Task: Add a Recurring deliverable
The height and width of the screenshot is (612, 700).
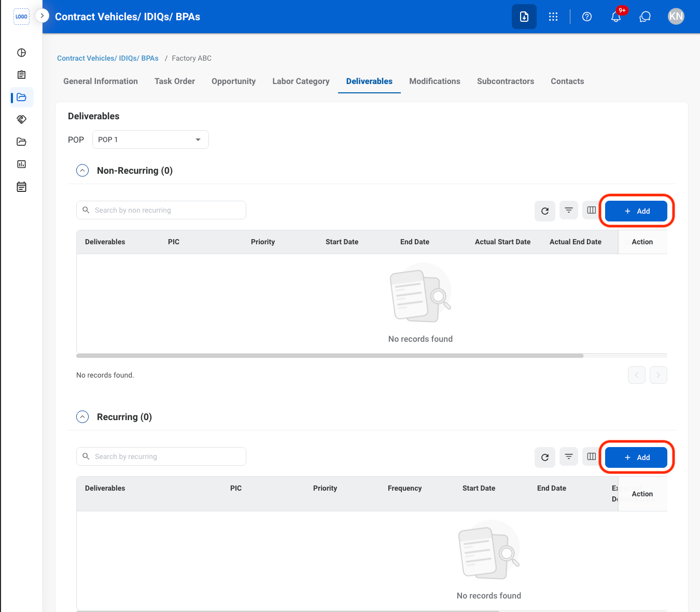Action: pyautogui.click(x=636, y=457)
